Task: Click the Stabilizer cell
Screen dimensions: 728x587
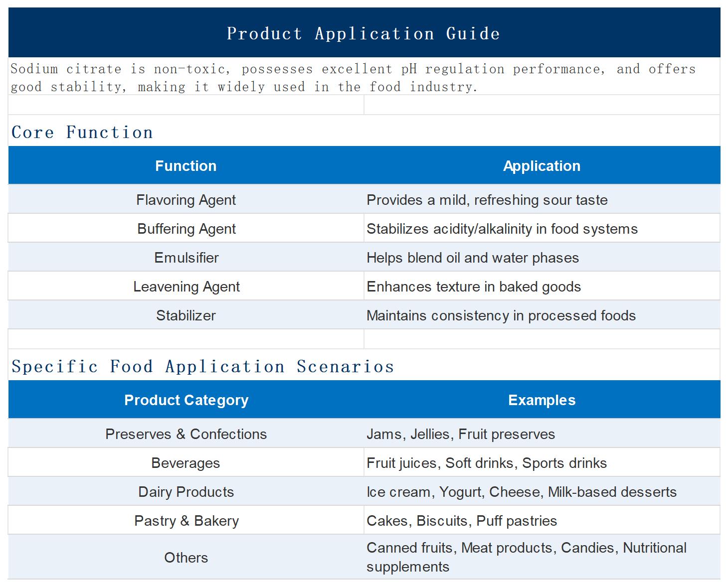Action: coord(186,315)
